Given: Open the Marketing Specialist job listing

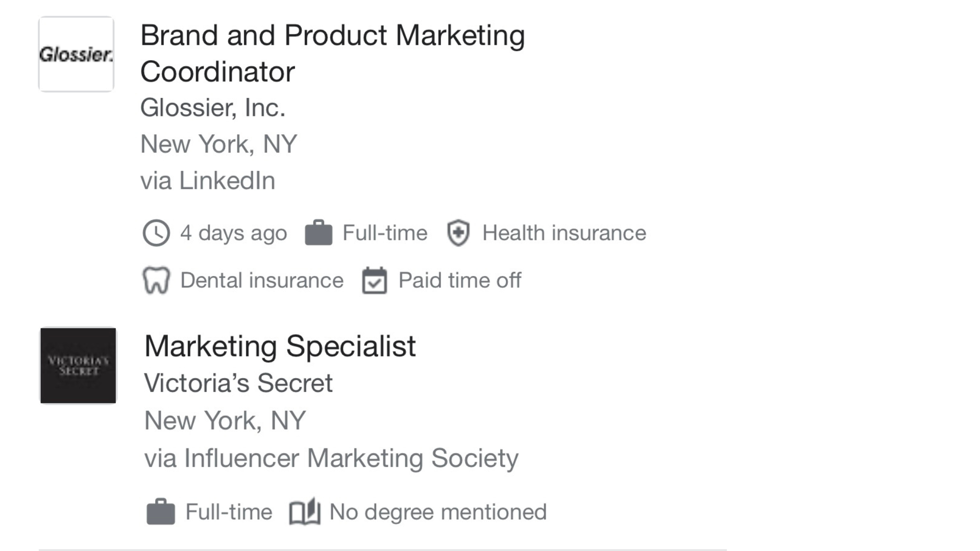Looking at the screenshot, I should pos(280,346).
